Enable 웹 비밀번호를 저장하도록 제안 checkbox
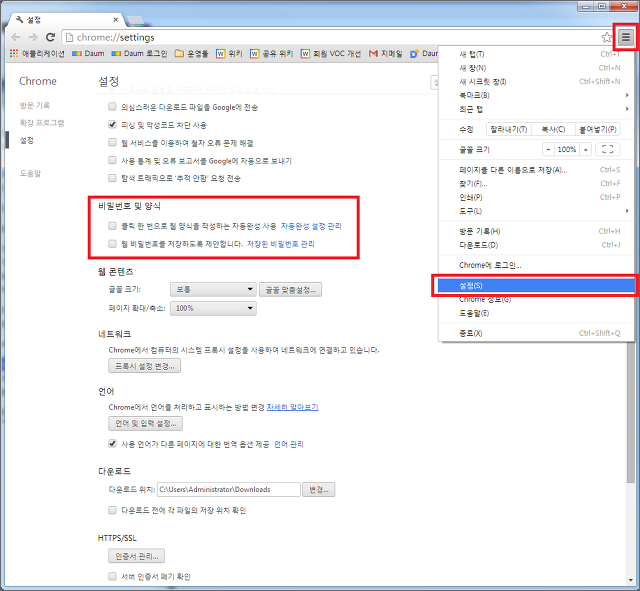 pyautogui.click(x=112, y=244)
